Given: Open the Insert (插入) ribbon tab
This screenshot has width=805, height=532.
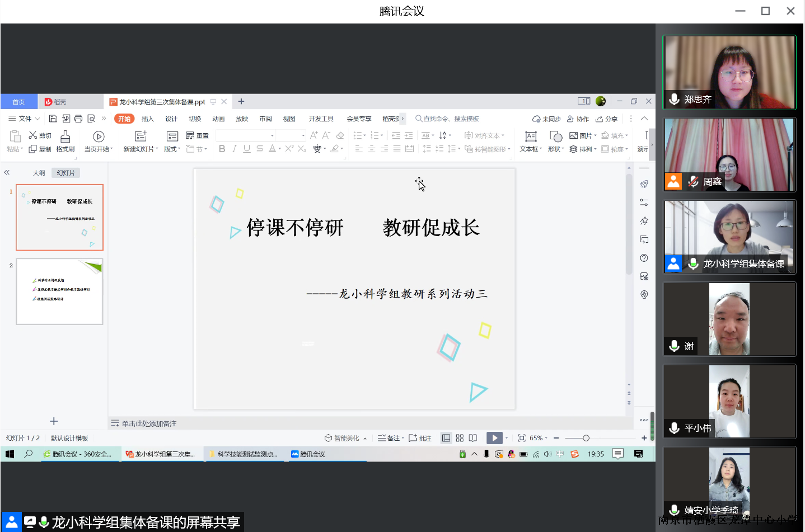Looking at the screenshot, I should [x=148, y=119].
